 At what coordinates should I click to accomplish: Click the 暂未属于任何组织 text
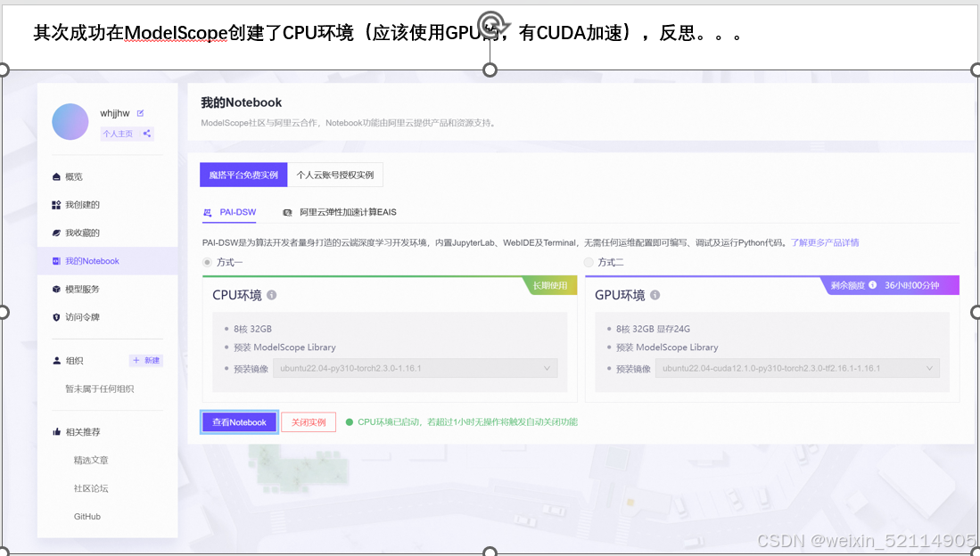(99, 388)
